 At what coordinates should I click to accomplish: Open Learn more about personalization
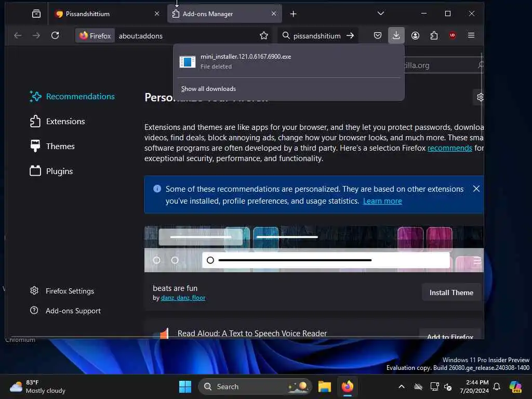(382, 201)
